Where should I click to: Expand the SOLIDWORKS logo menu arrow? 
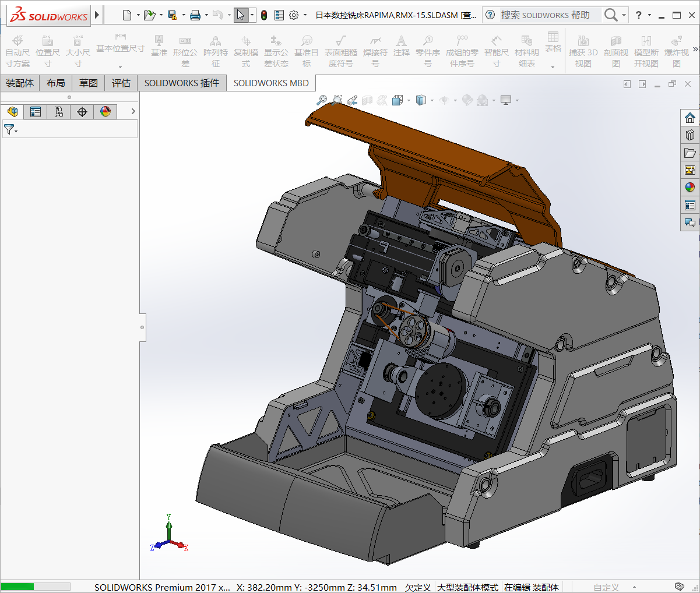97,15
